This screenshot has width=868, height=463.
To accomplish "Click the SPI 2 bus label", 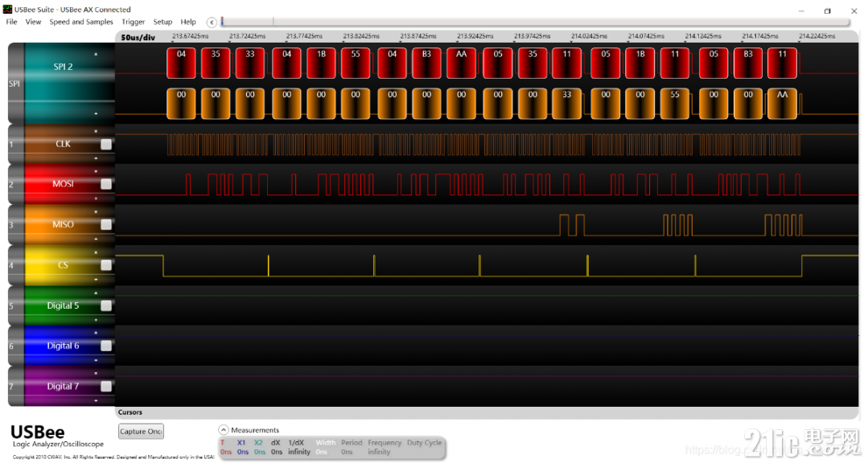I will tap(63, 67).
